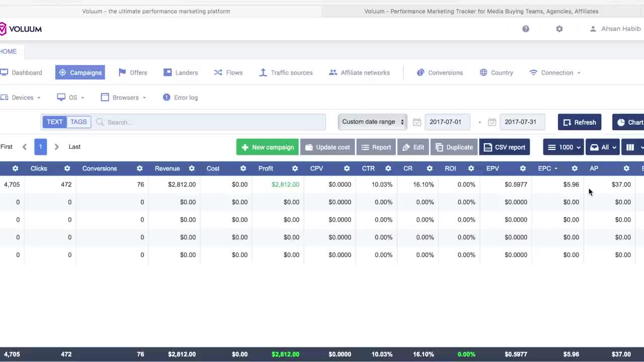Image resolution: width=644 pixels, height=362 pixels.
Task: Go to Offers section
Action: [133, 72]
